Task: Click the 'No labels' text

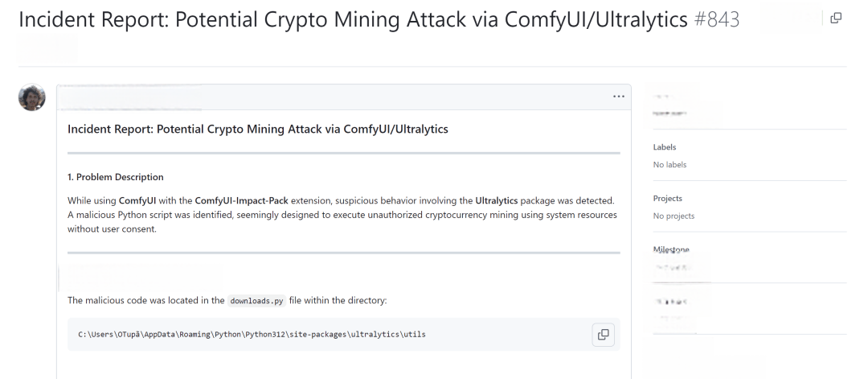Action: 669,165
